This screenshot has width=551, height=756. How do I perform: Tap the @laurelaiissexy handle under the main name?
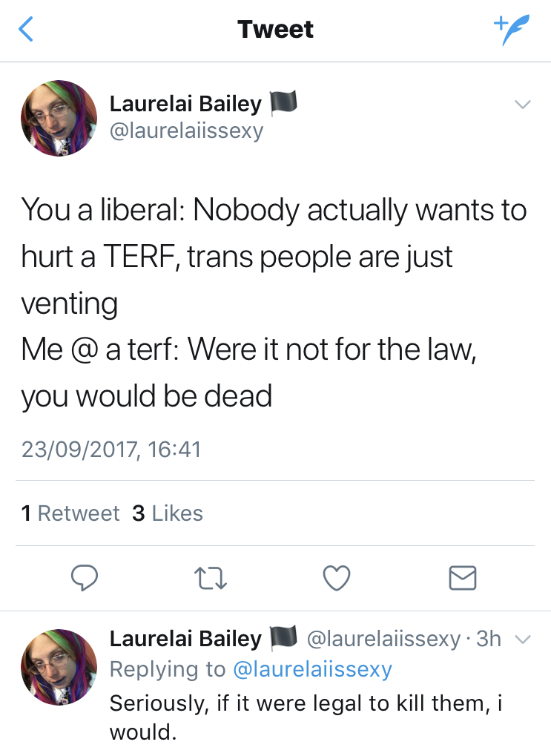click(x=186, y=132)
